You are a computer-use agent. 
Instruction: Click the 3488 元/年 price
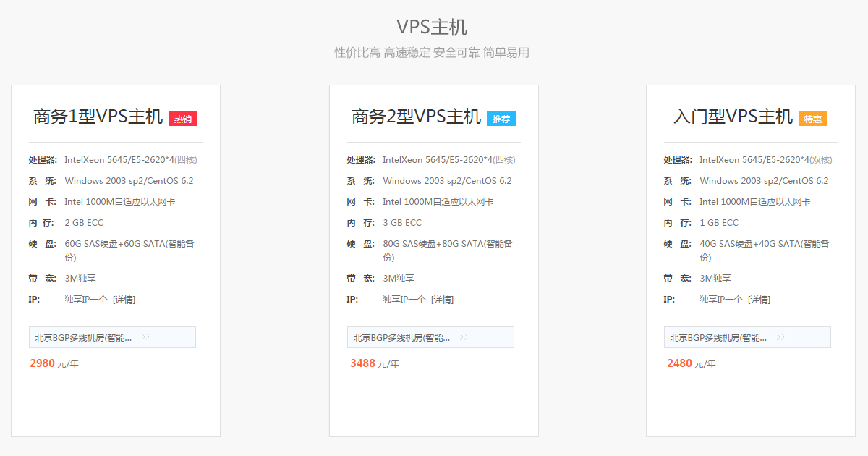[375, 363]
